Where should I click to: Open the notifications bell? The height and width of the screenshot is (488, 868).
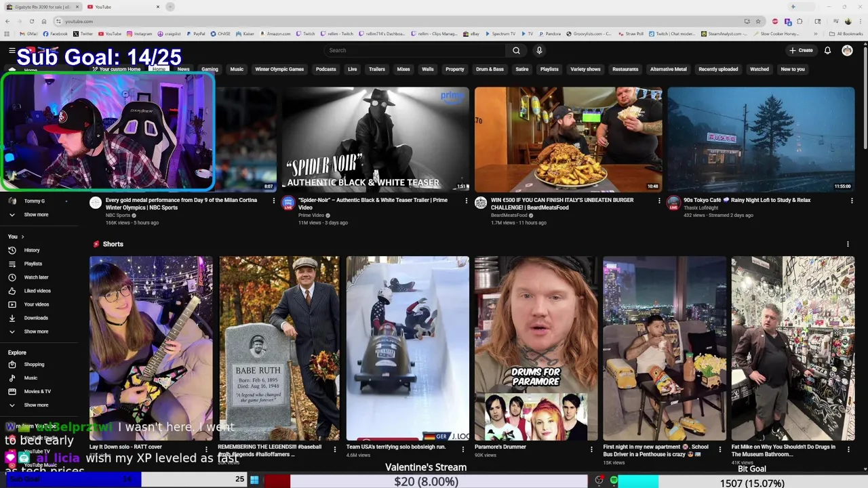(x=827, y=50)
